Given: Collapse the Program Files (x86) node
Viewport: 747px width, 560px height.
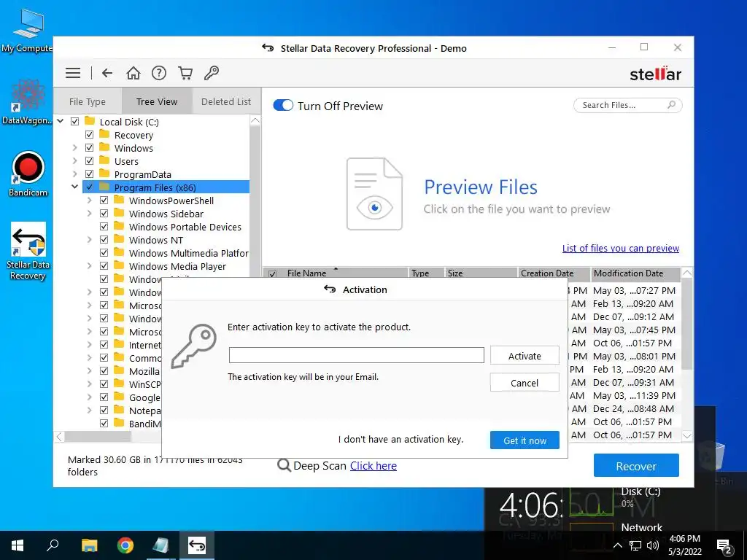Looking at the screenshot, I should [x=75, y=187].
